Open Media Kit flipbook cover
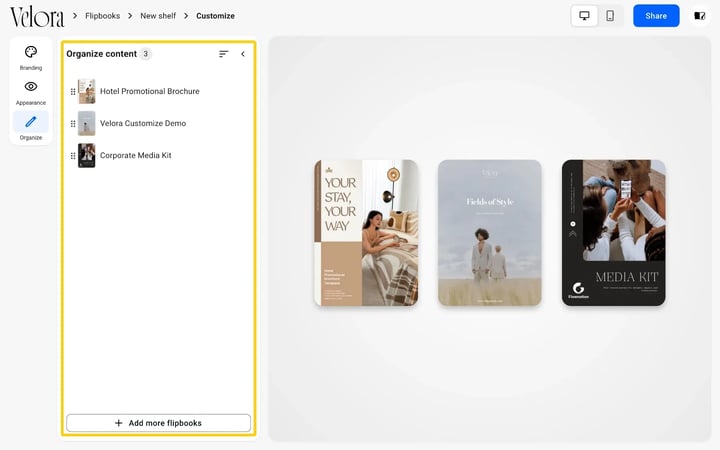 (x=613, y=233)
